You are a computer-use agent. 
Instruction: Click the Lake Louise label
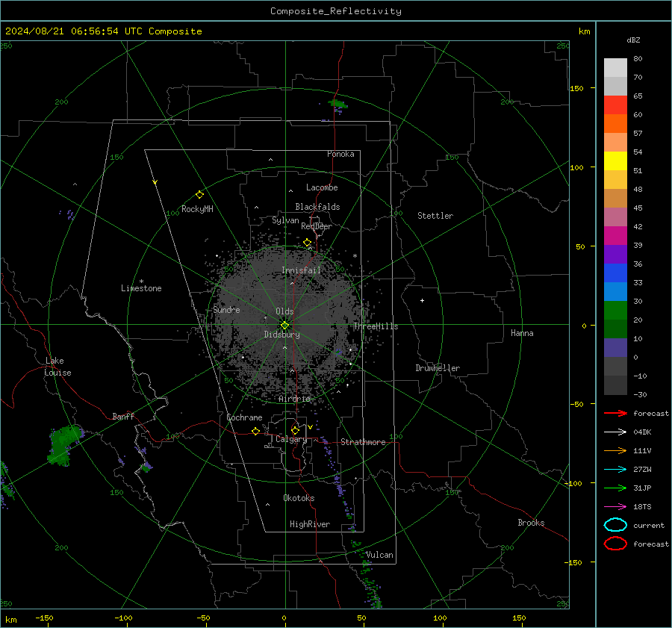pos(57,367)
